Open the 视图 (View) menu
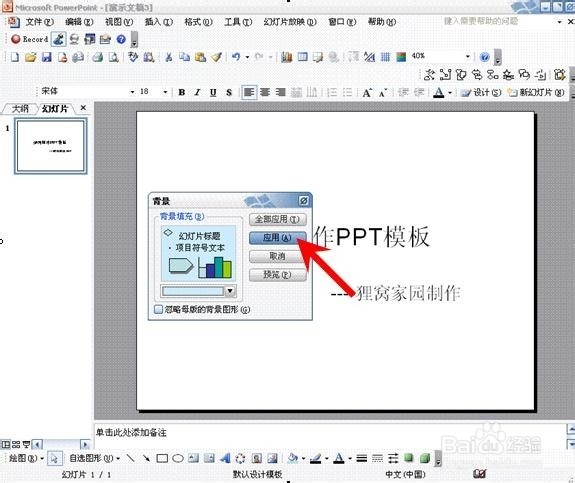This screenshot has width=575, height=483. click(x=119, y=22)
